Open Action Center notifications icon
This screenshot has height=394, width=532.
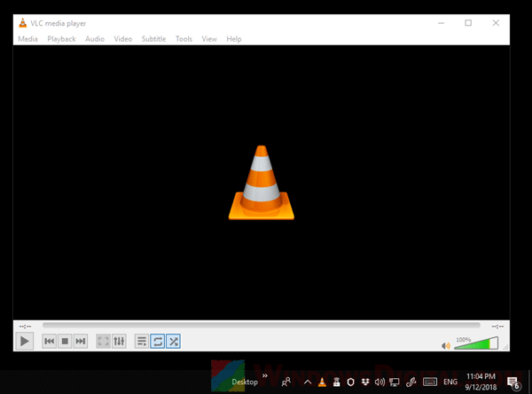coord(513,382)
